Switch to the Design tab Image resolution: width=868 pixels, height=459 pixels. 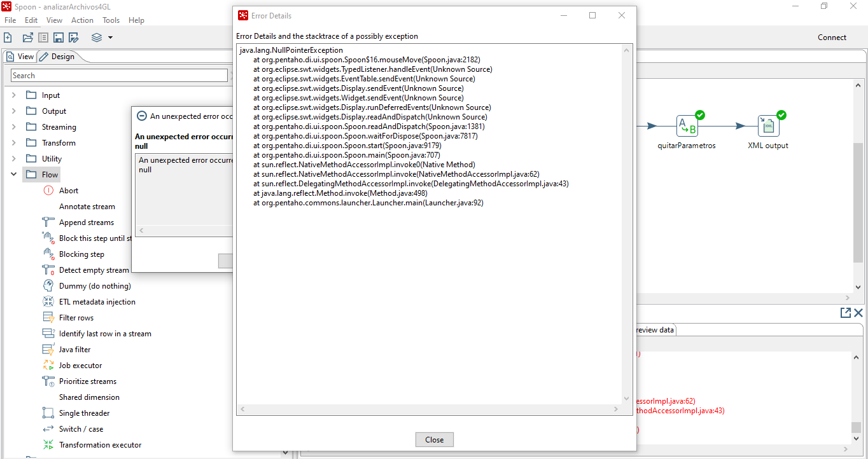tap(57, 57)
